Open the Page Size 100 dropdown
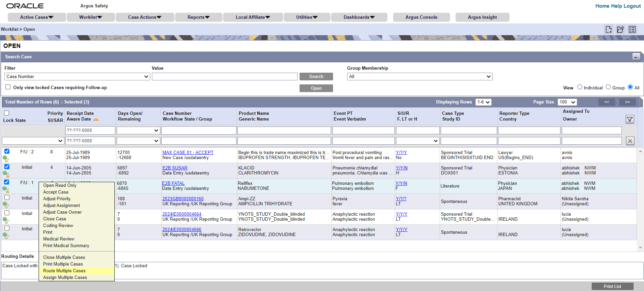 tap(567, 102)
